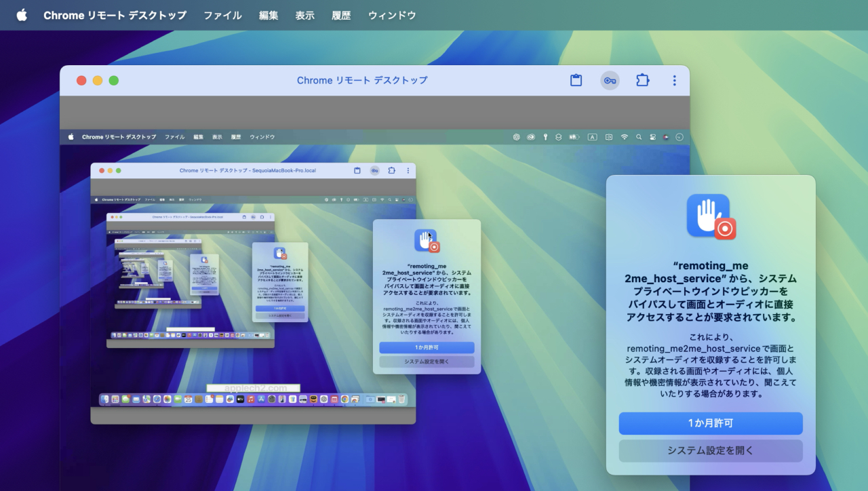Open the puzzle-piece extensions icon in outer title bar
The width and height of the screenshot is (868, 491).
click(642, 81)
